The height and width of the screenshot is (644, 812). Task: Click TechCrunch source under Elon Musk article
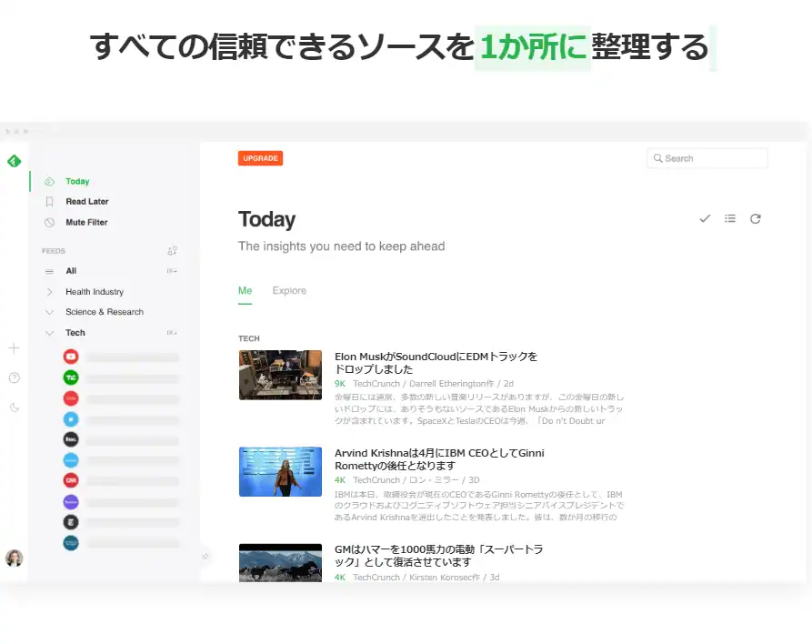(376, 383)
